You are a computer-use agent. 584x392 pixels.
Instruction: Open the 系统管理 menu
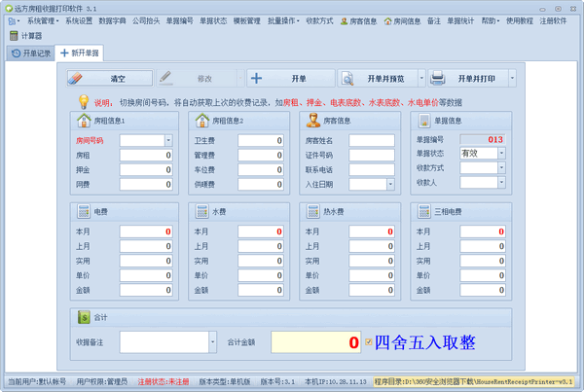pos(42,19)
